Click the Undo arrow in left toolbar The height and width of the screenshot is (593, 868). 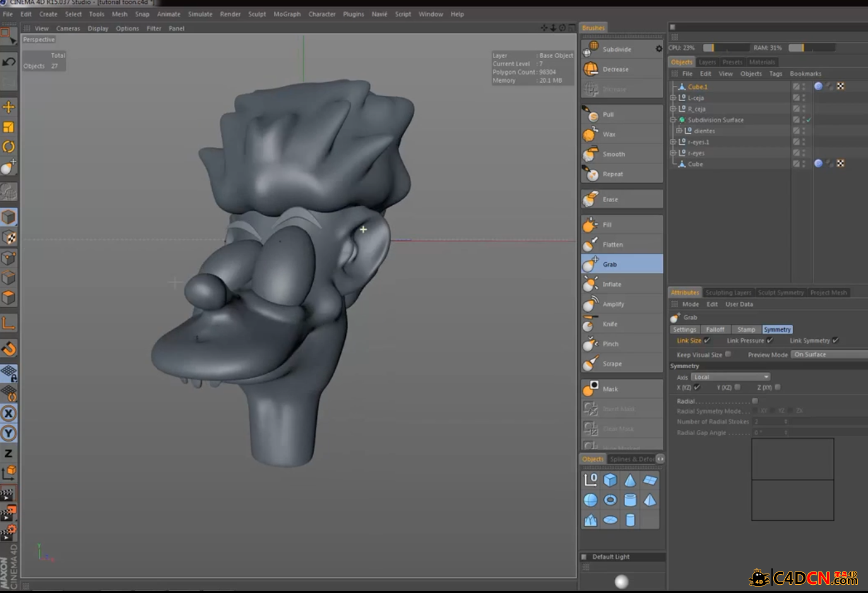coord(9,61)
